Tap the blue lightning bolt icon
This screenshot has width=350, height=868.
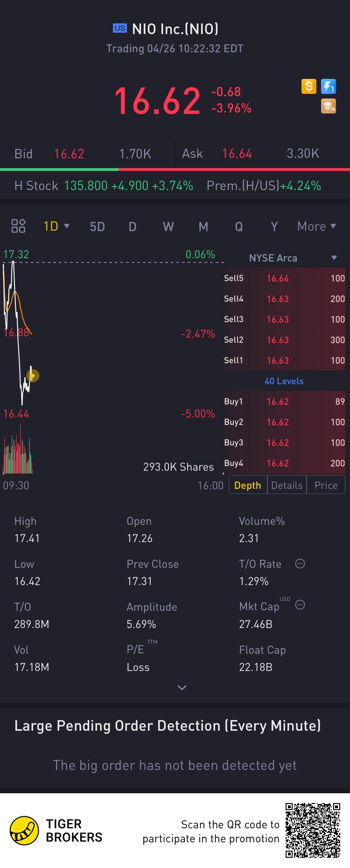point(329,86)
